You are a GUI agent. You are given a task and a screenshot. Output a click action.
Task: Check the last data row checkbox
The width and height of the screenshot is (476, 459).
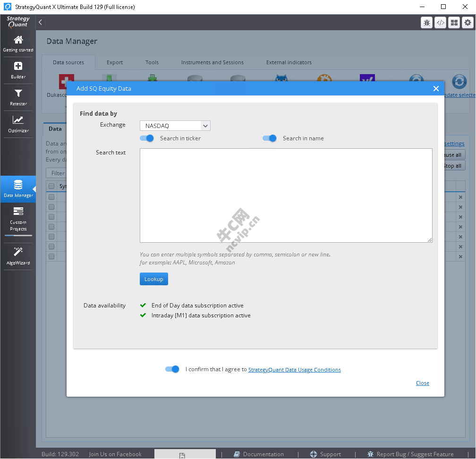point(51,256)
